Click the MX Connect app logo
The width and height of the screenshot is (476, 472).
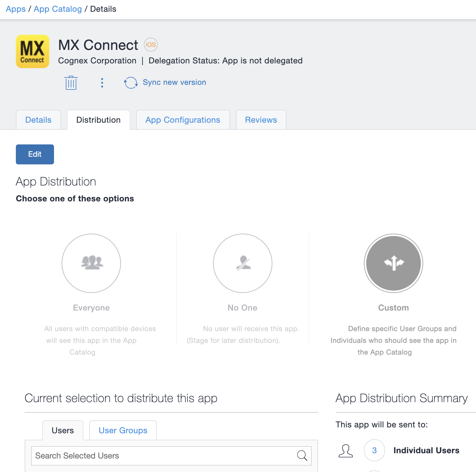[x=33, y=51]
